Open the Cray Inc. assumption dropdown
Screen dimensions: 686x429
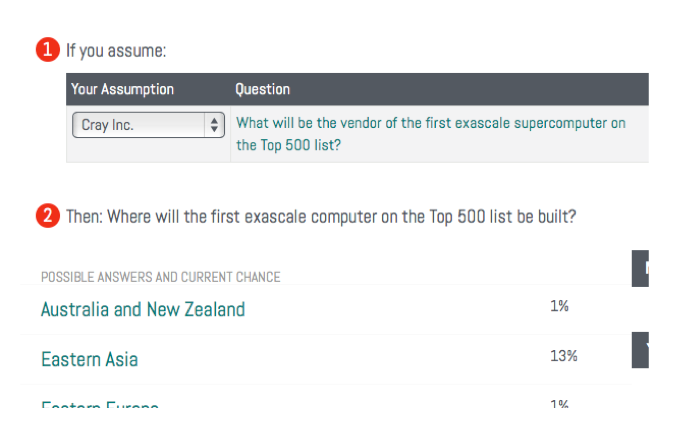pyautogui.click(x=148, y=125)
